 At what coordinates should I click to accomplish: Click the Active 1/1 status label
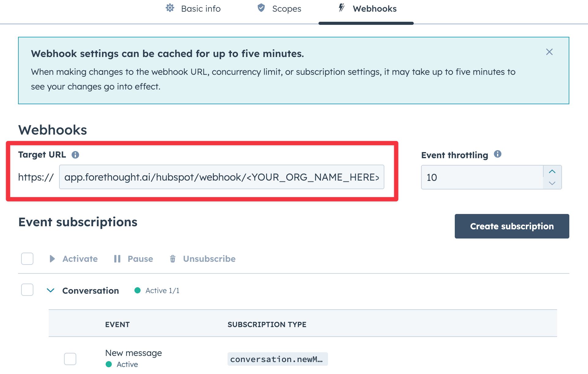tap(162, 290)
